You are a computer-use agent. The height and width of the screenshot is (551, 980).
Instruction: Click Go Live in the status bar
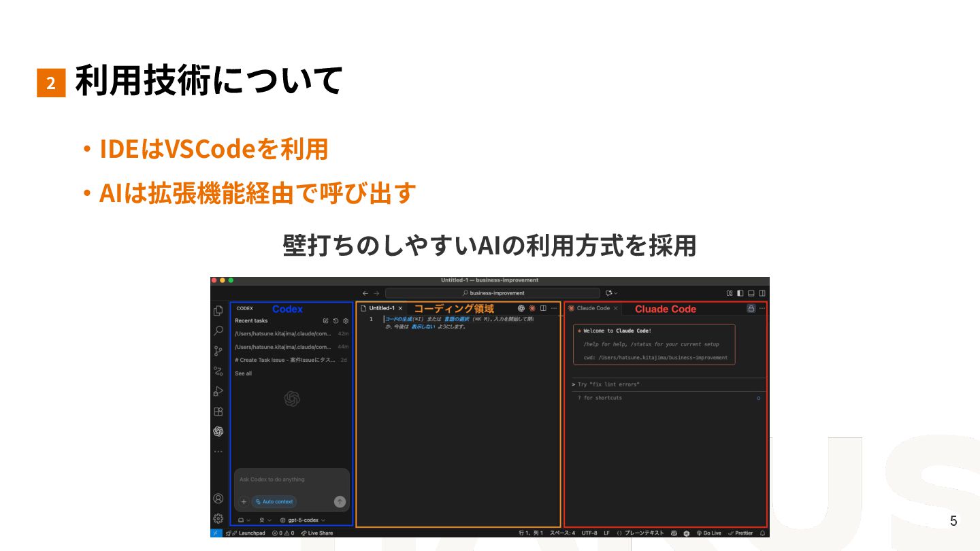(708, 533)
